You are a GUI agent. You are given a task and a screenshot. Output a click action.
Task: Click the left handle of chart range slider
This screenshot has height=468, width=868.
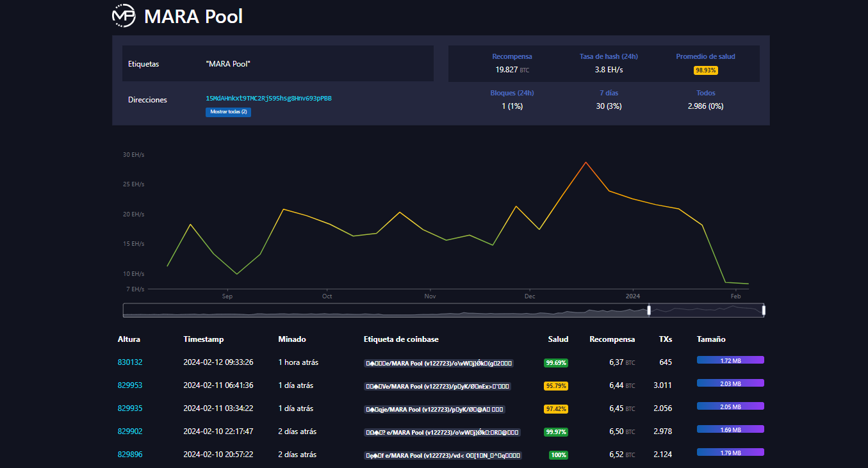(x=649, y=311)
